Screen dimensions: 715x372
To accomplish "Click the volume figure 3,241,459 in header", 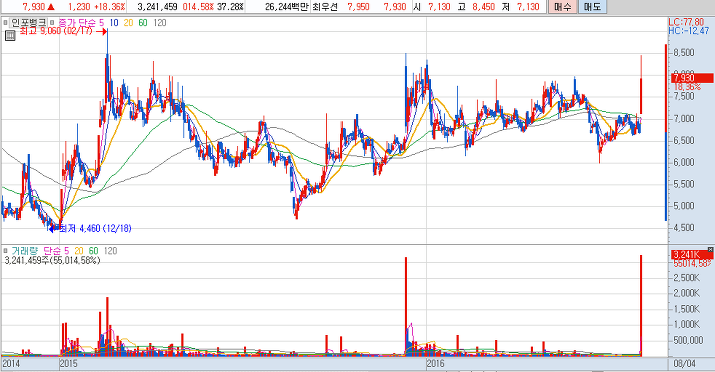I will (157, 7).
